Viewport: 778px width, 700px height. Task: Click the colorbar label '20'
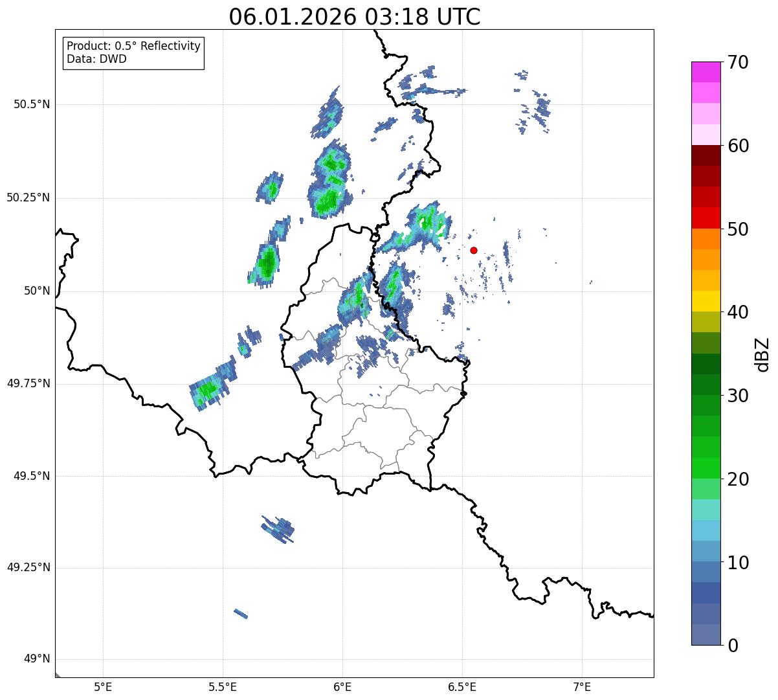click(x=738, y=479)
